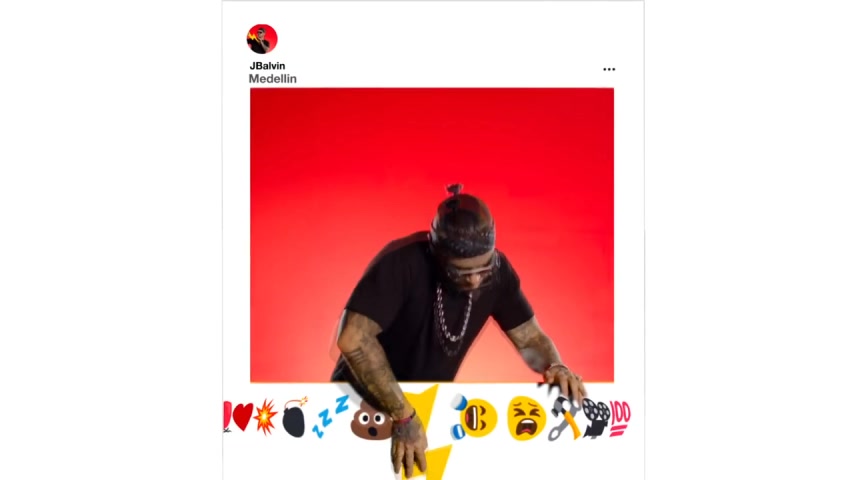Viewport: 852px width, 480px height.
Task: Tap the surprised poop emoji
Action: tap(370, 421)
